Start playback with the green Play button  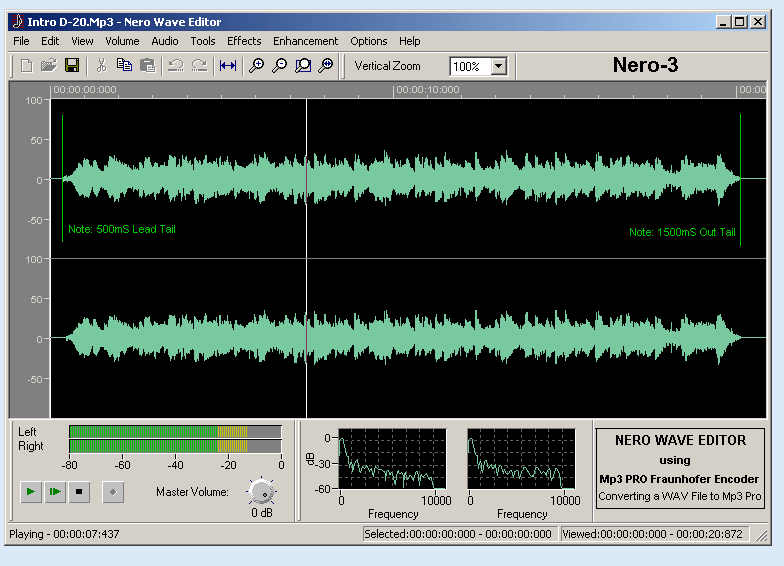tap(30, 492)
